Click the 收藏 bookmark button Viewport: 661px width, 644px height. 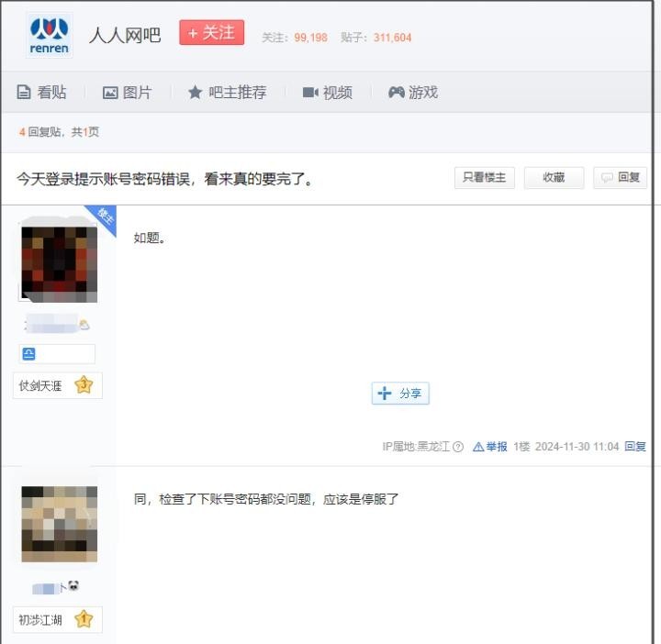pos(554,178)
